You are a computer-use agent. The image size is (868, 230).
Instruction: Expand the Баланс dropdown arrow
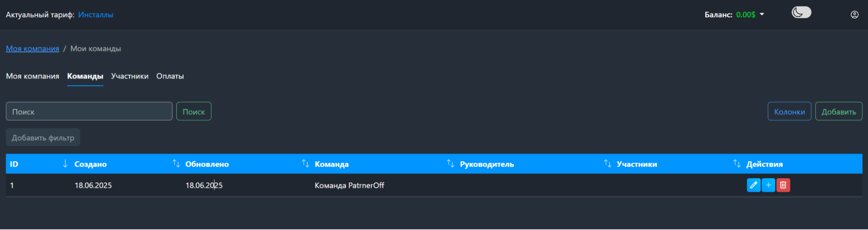pos(762,15)
